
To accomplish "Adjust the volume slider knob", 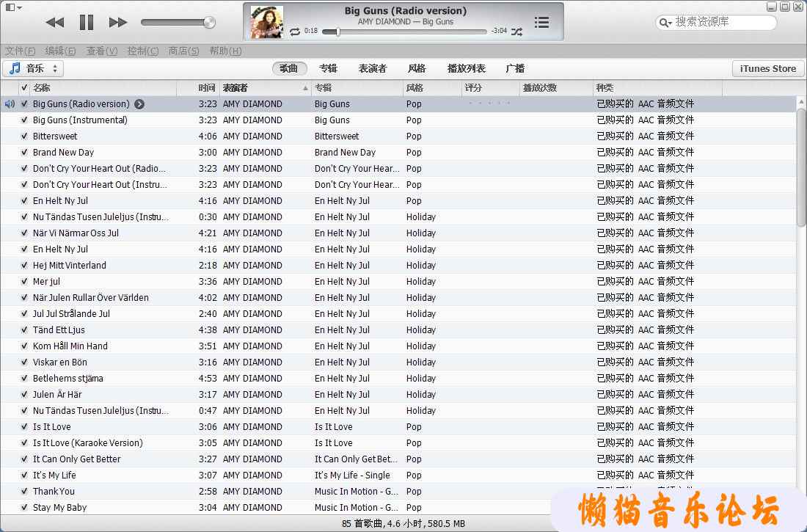I will [x=209, y=22].
